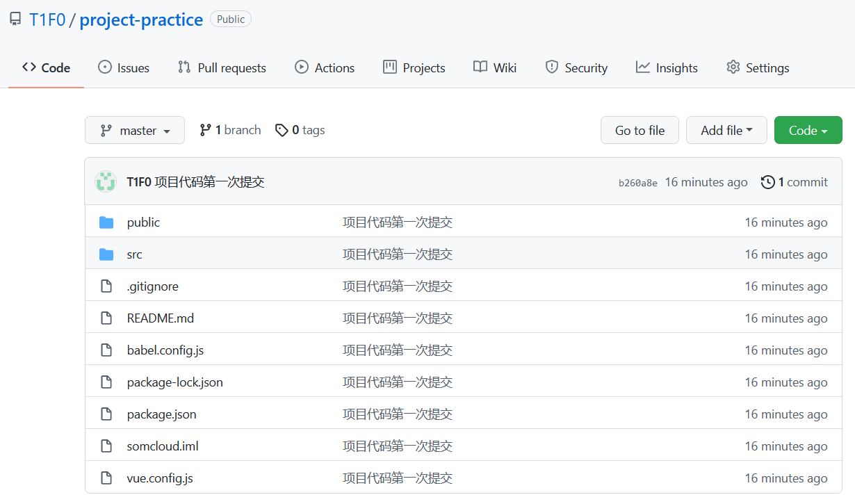Open commit message in package.json row

point(398,414)
